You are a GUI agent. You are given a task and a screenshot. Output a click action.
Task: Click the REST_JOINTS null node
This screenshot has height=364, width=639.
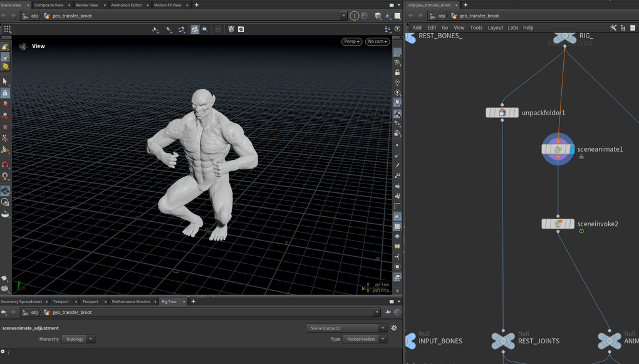(502, 341)
